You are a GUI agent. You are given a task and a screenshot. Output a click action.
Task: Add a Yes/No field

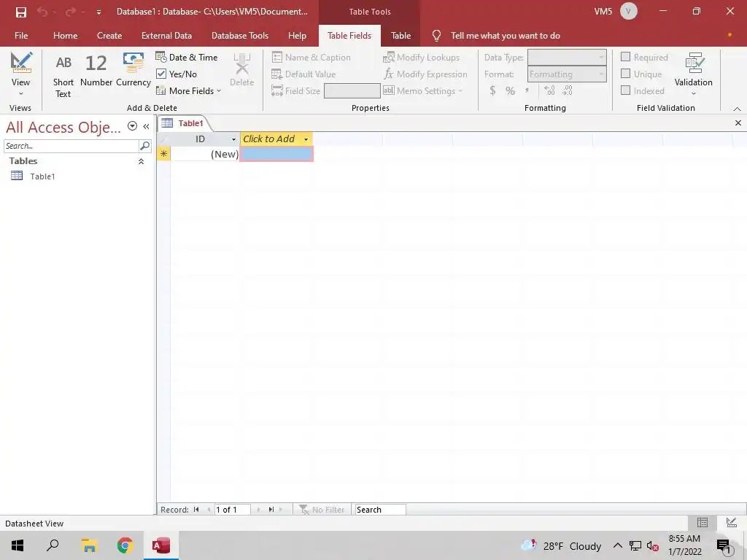(177, 74)
